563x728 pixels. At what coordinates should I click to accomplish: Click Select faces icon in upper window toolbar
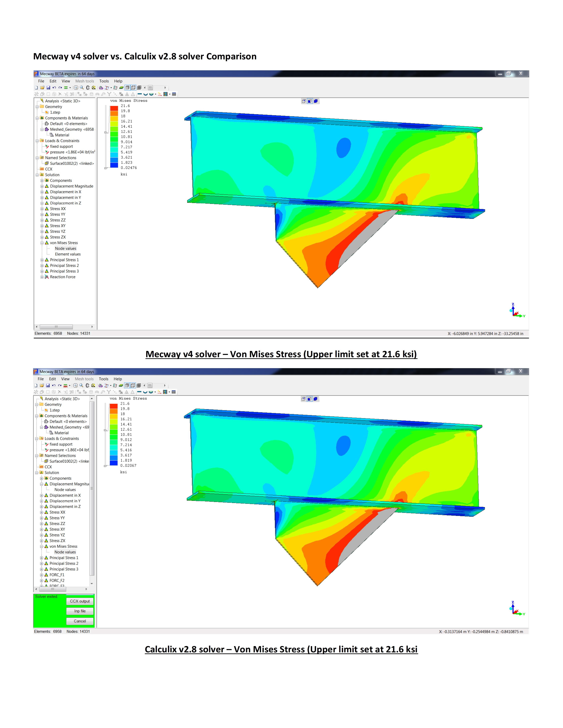tap(115, 88)
